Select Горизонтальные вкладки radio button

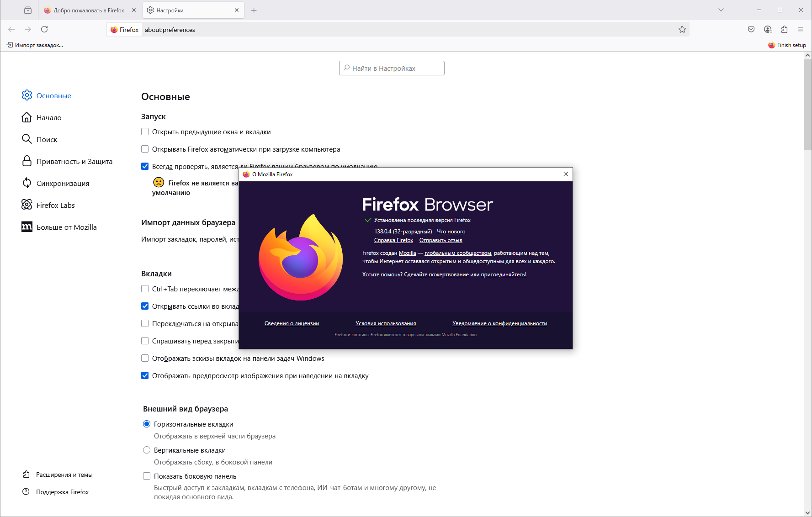147,424
